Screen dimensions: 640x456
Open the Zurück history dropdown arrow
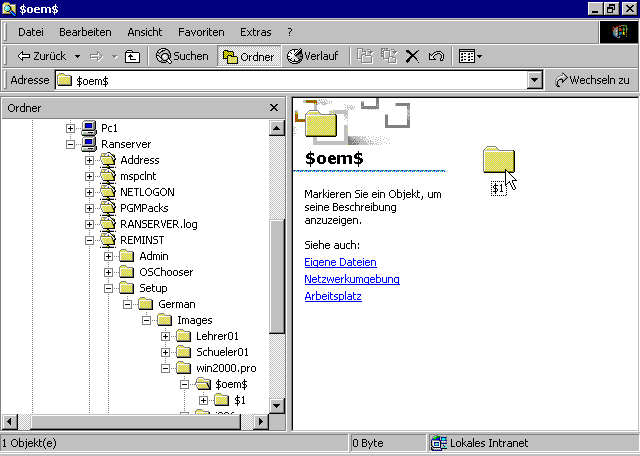point(77,56)
